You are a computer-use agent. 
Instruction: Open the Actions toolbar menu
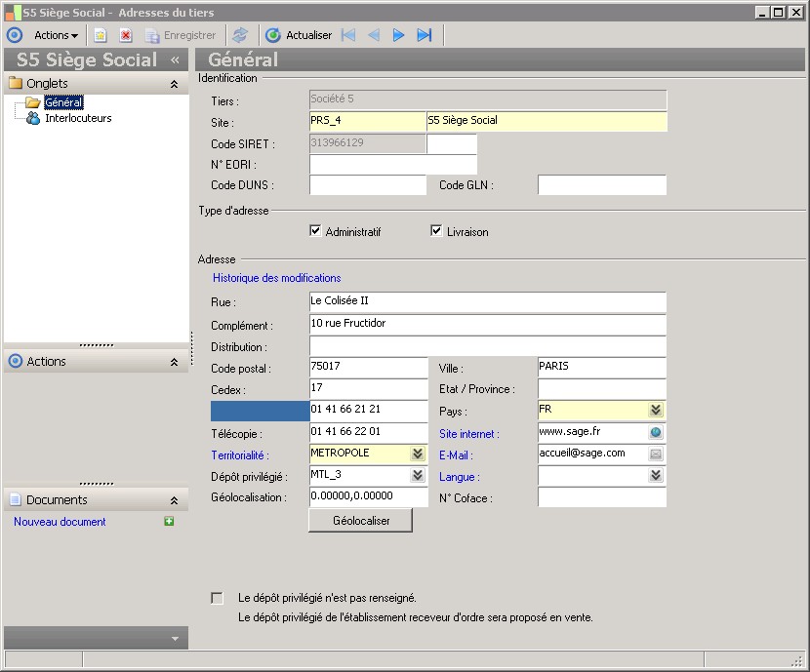tap(56, 35)
